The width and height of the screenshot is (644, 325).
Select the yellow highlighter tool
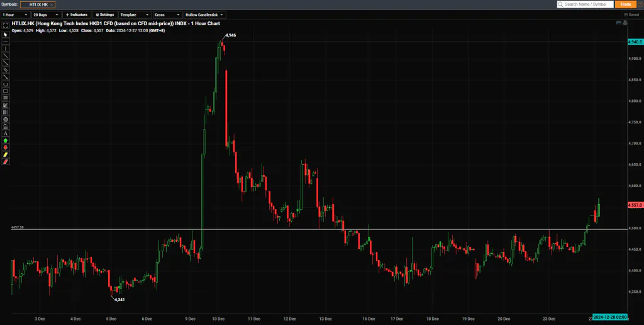point(6,154)
